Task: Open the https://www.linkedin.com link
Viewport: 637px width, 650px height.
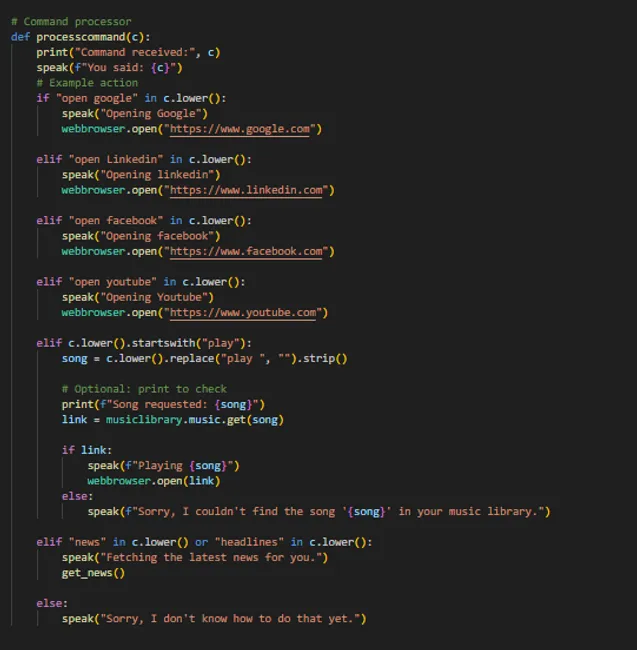Action: click(x=251, y=190)
